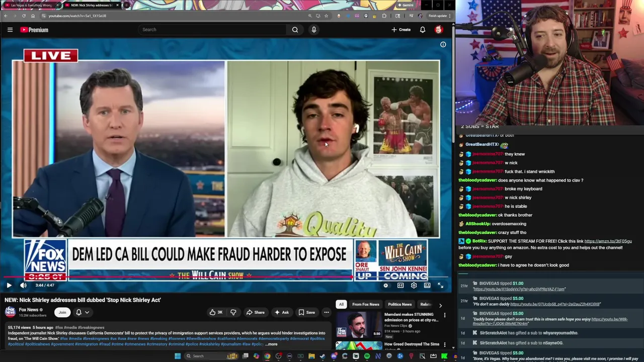Join the Fox News channel membership
The height and width of the screenshot is (362, 644).
[62, 312]
